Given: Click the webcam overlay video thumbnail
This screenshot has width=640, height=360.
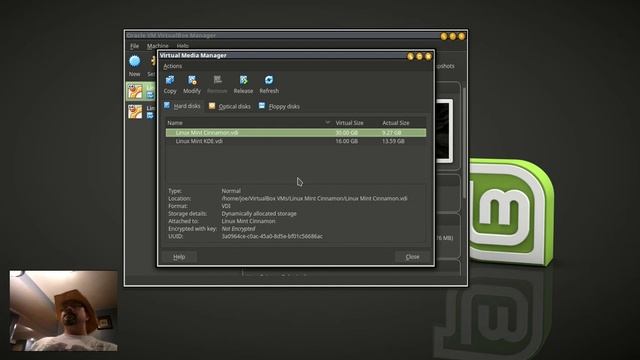Looking at the screenshot, I should 64,311.
